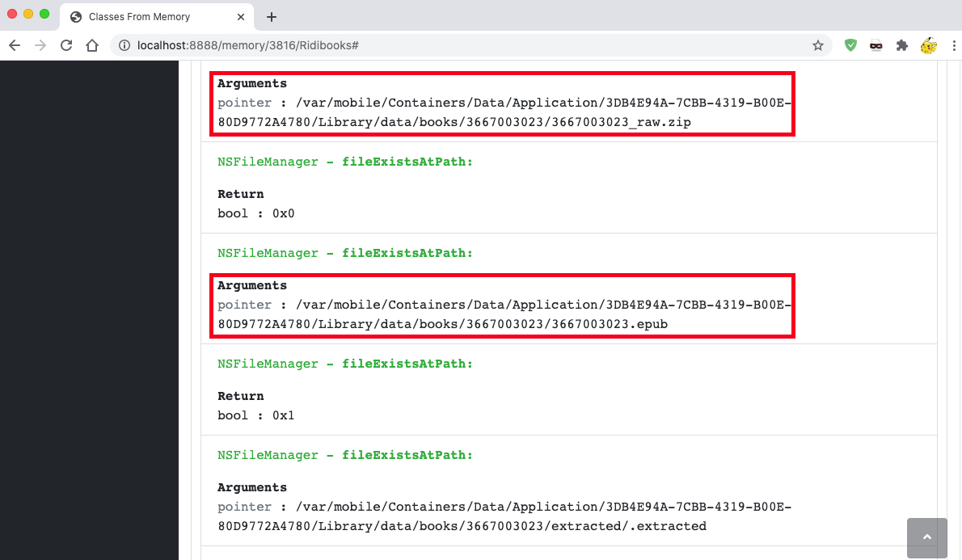Click the macOS green fullscreen button
962x560 pixels.
click(44, 14)
